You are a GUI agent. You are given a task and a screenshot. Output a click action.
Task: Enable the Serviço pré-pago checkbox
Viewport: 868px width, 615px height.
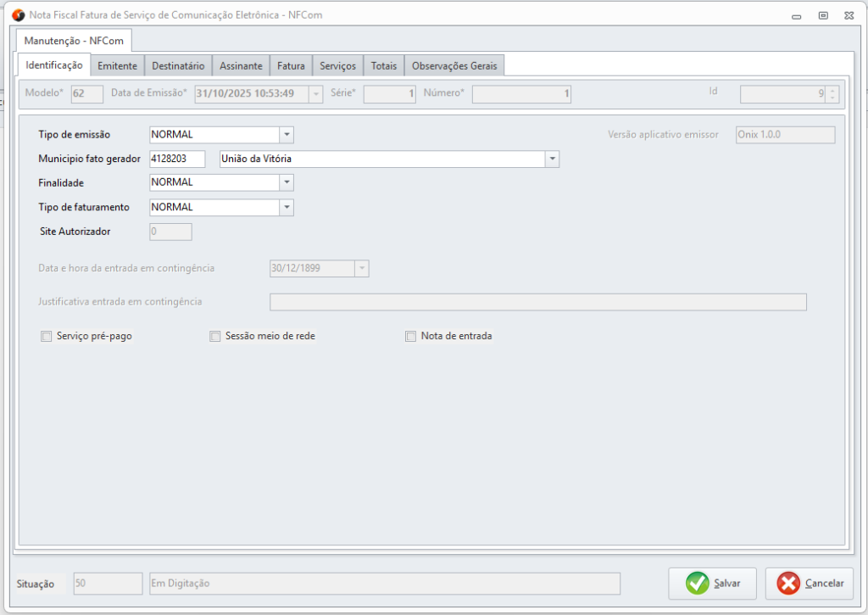(x=47, y=337)
